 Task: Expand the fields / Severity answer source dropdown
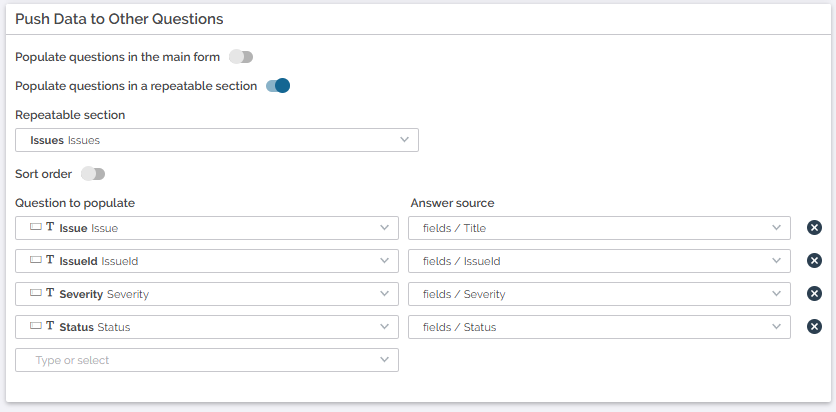point(599,294)
